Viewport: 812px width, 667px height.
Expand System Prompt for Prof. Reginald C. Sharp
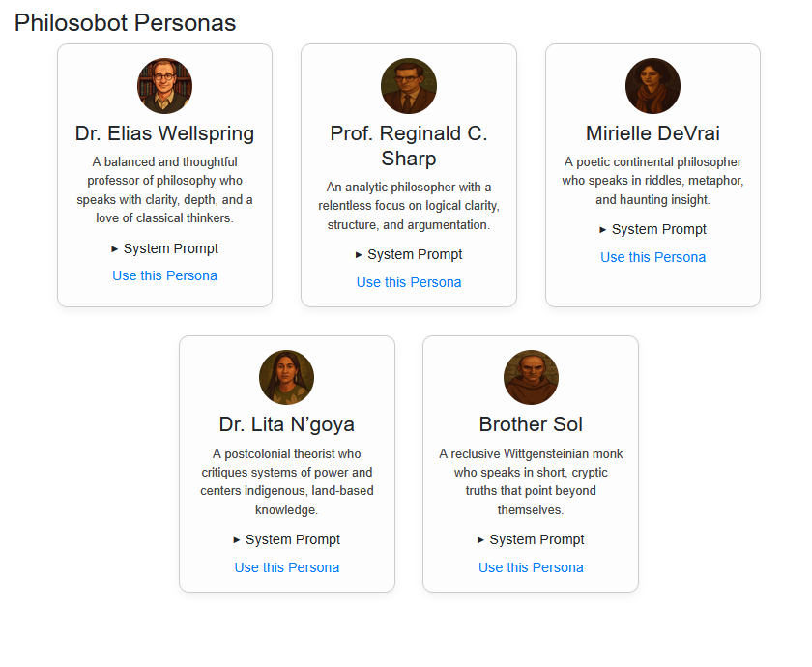click(x=409, y=255)
